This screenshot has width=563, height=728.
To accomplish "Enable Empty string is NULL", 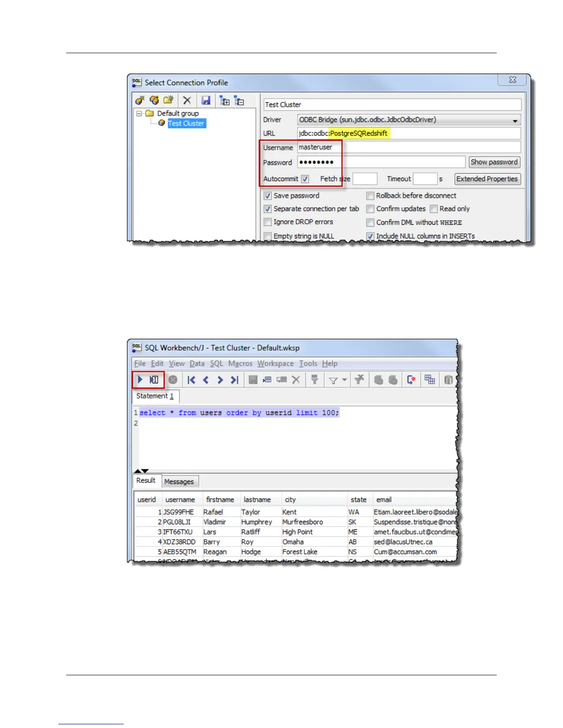I will (268, 236).
